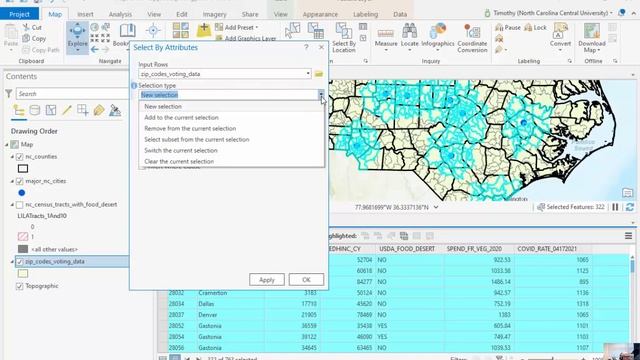Screen dimensions: 640x360
Task: Enable nc_census_tracts_with_food_desert layer
Action: point(20,204)
